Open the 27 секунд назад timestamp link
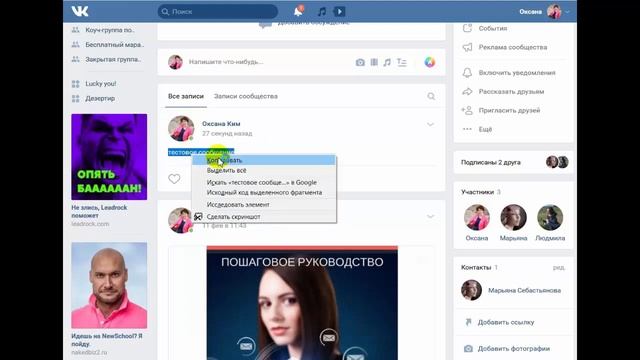Viewport: 640px width, 360px height. point(227,133)
